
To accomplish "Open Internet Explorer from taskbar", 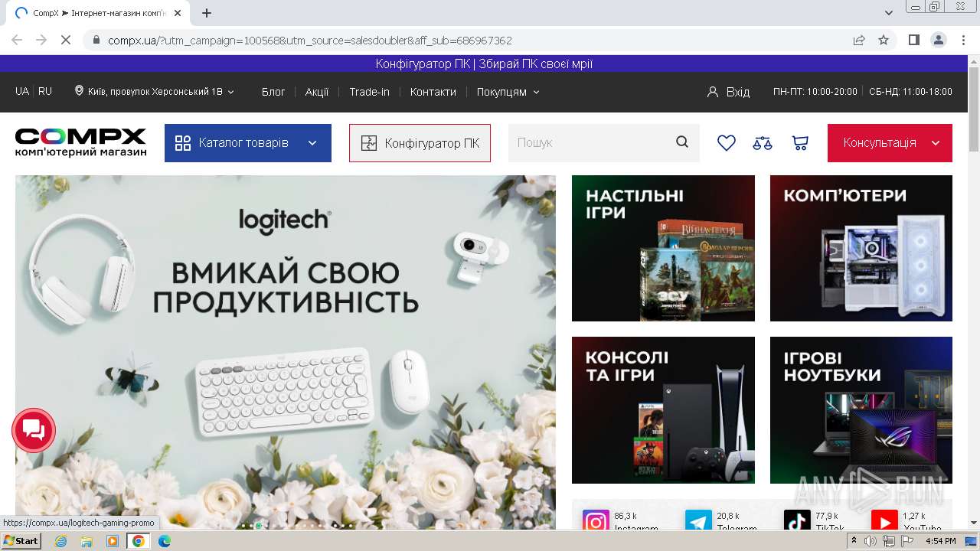I will coord(60,541).
